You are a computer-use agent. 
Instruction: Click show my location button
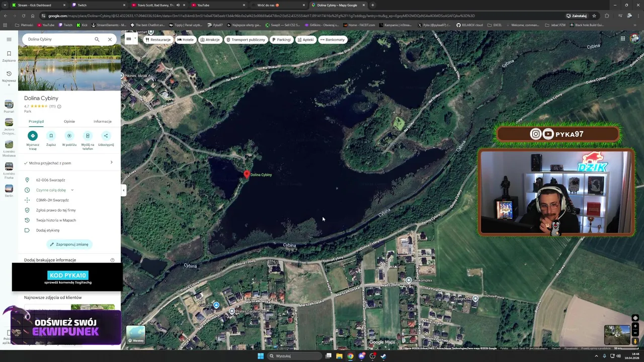point(635,318)
